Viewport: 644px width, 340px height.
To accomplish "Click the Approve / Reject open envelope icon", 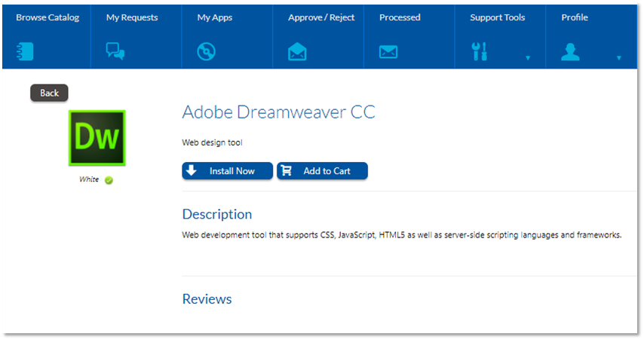I will [297, 51].
